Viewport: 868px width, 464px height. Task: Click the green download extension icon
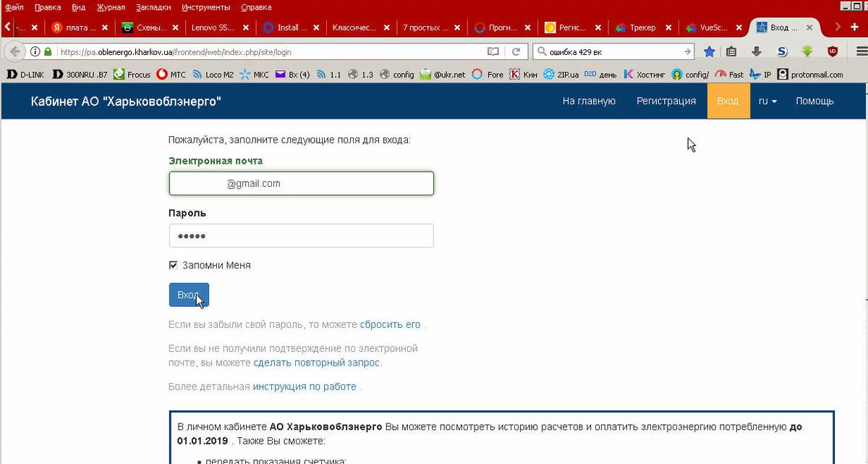pyautogui.click(x=807, y=51)
